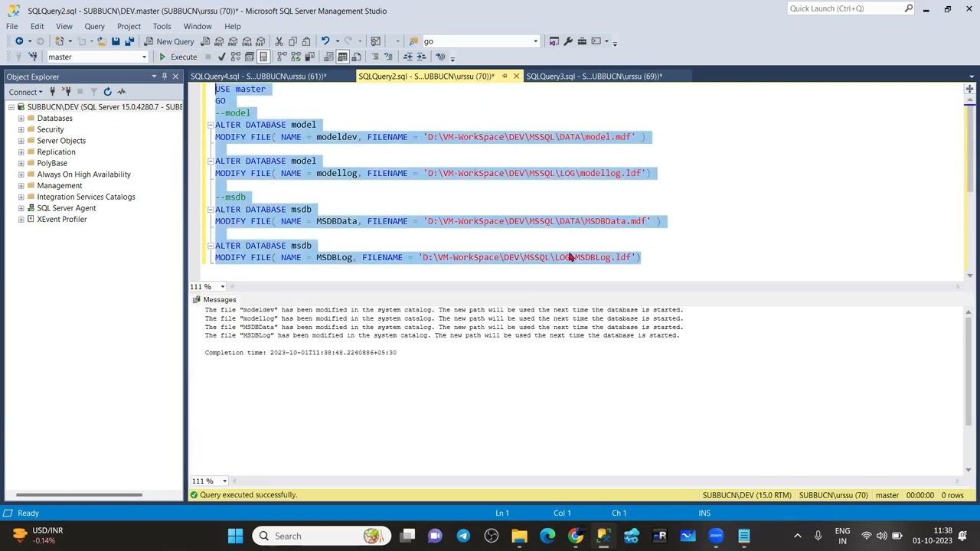This screenshot has height=551, width=980.
Task: Click the New Query button
Action: click(169, 41)
